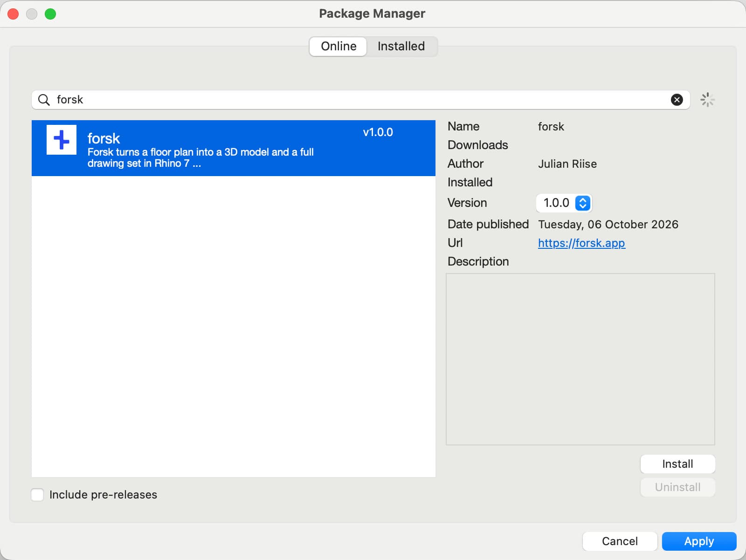Switch to the Online tab
Screen dimensions: 746x560
(338, 46)
